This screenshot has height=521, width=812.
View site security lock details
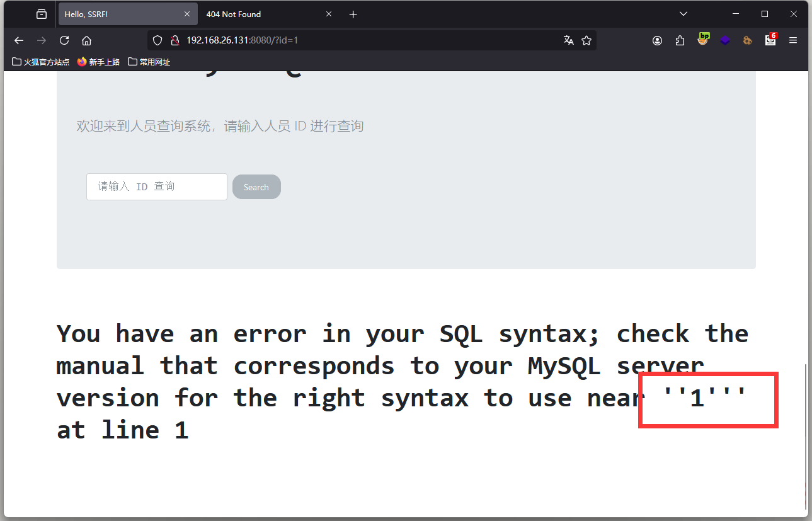(175, 40)
